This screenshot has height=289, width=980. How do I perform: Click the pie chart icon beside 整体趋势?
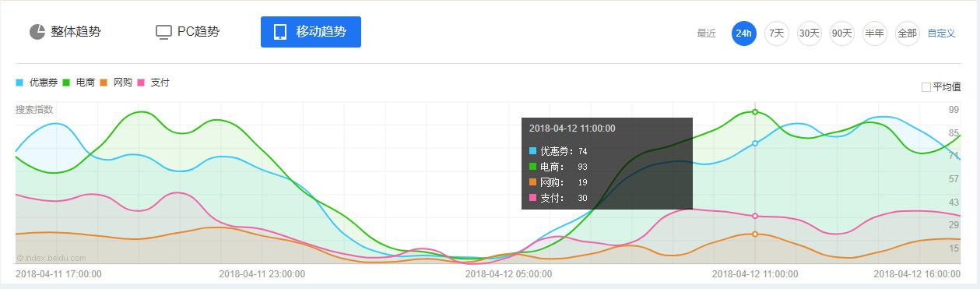(x=37, y=32)
